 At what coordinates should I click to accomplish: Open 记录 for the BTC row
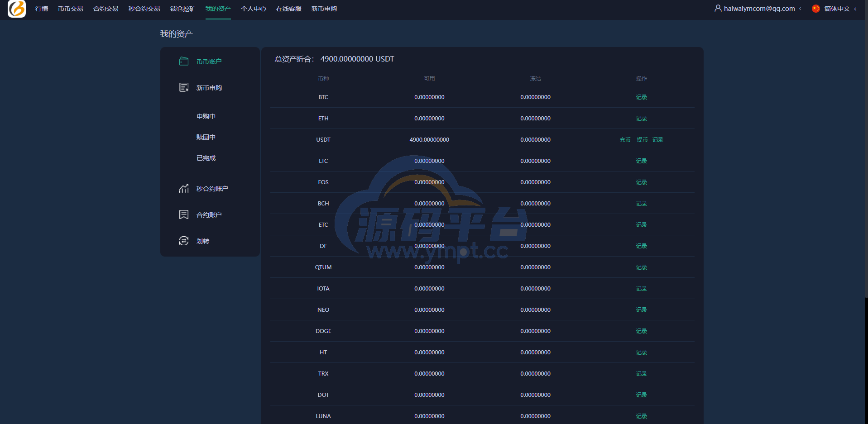click(642, 97)
